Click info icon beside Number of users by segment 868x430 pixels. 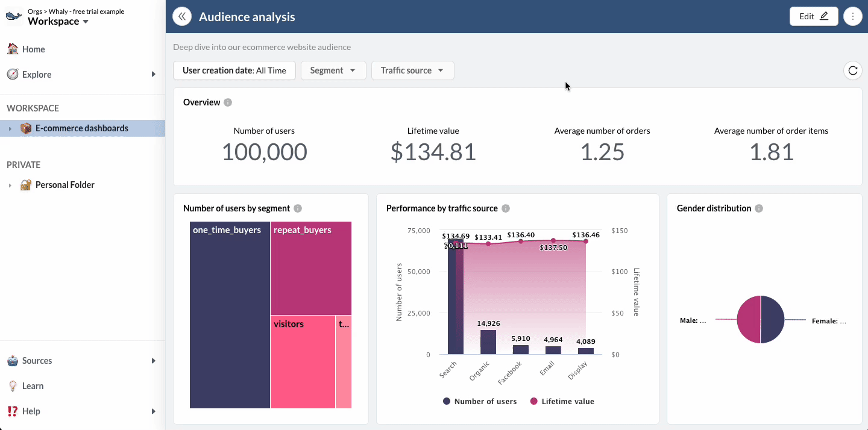pyautogui.click(x=298, y=208)
